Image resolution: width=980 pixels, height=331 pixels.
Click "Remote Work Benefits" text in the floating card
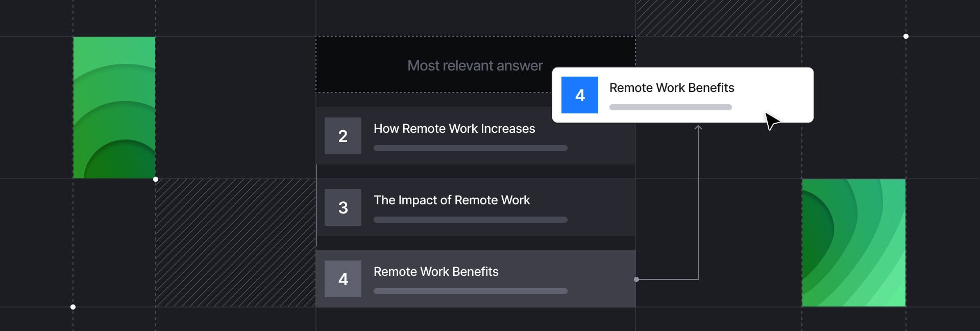672,88
